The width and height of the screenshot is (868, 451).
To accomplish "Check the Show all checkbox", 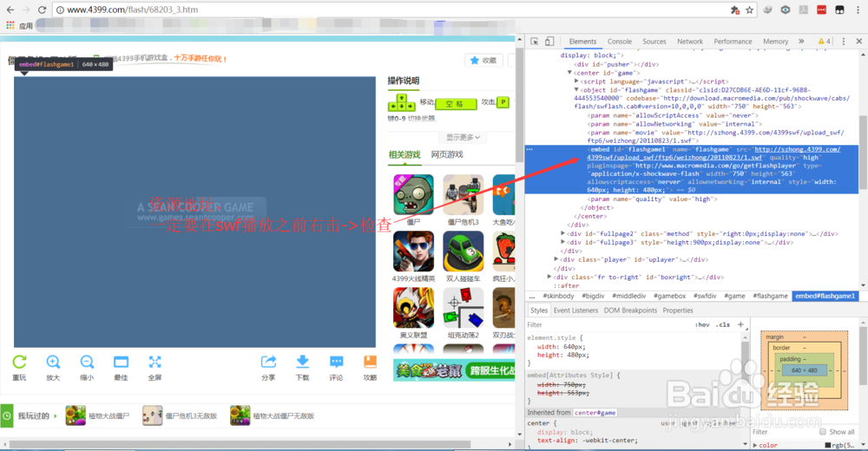I will click(823, 432).
